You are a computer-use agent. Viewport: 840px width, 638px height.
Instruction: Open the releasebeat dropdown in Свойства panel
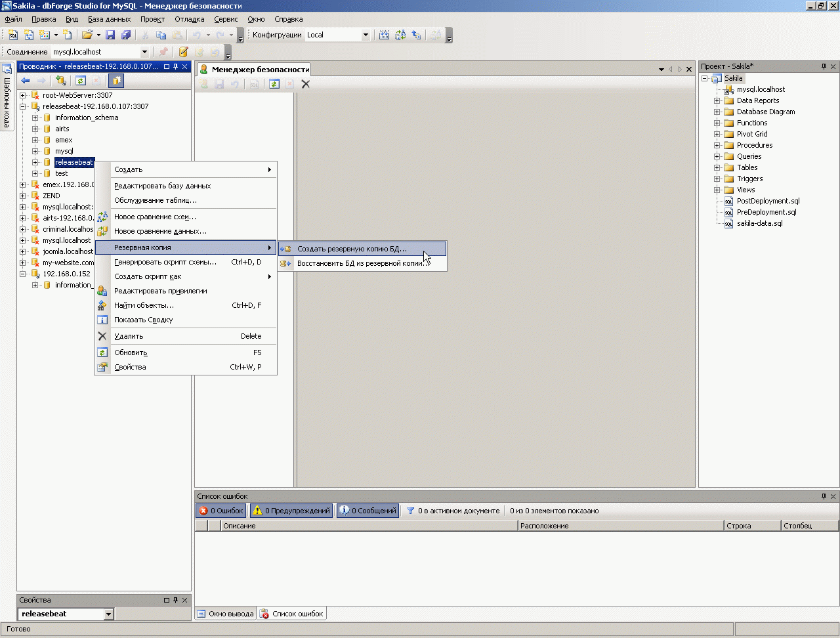pos(109,614)
